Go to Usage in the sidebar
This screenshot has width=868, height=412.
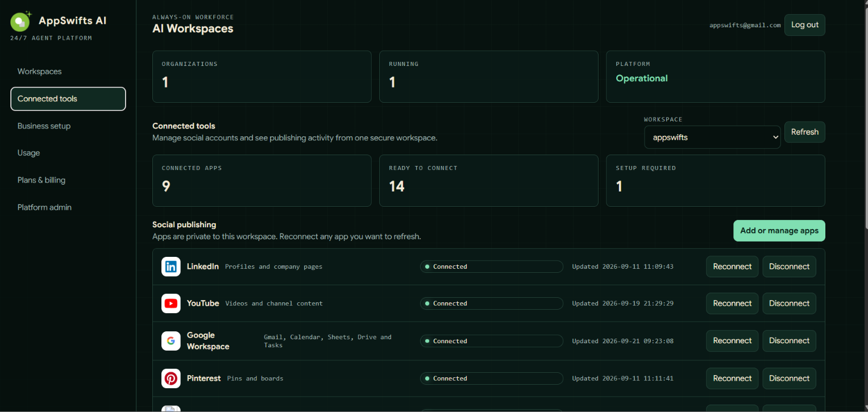(68, 153)
